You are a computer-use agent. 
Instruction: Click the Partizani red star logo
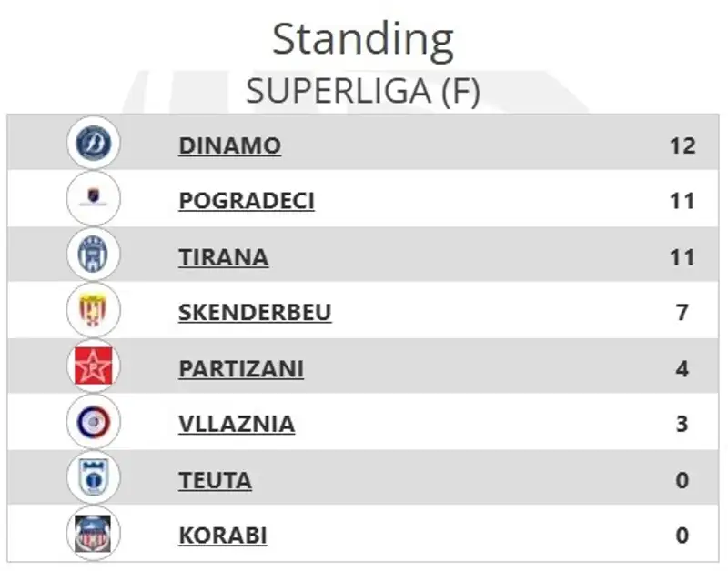93,367
